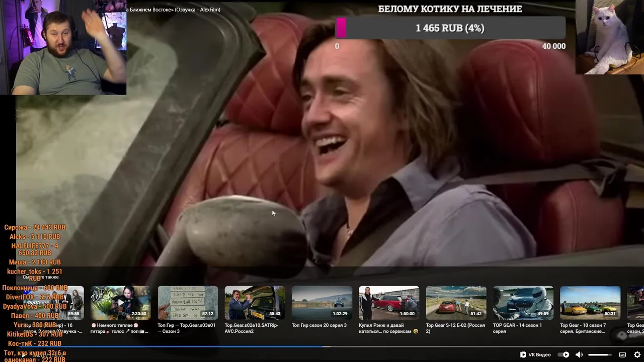The width and height of the screenshot is (644, 362).
Task: Open the VK Видео logo link
Action: (535, 354)
